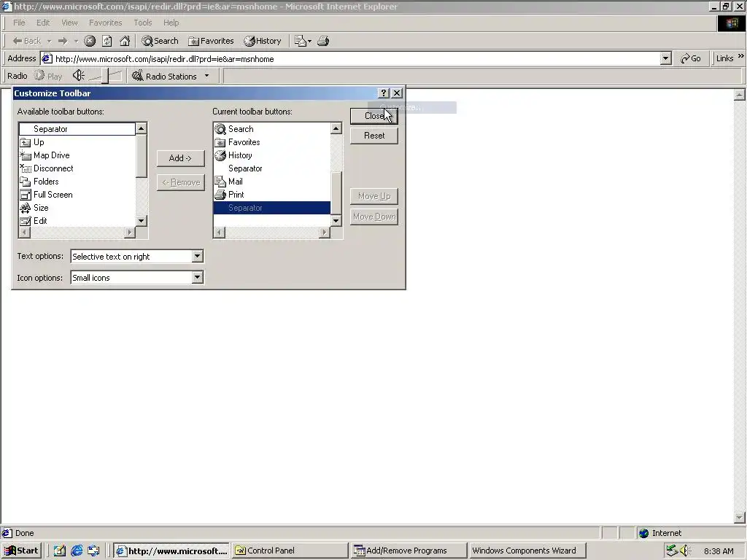Click the Print icon in the toolbar
This screenshot has width=747, height=560.
(x=323, y=41)
